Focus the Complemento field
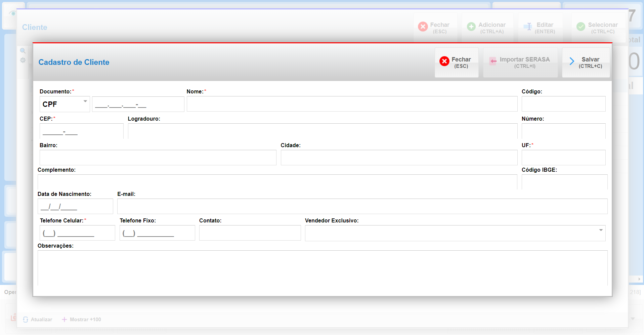644x335 pixels. tap(277, 182)
